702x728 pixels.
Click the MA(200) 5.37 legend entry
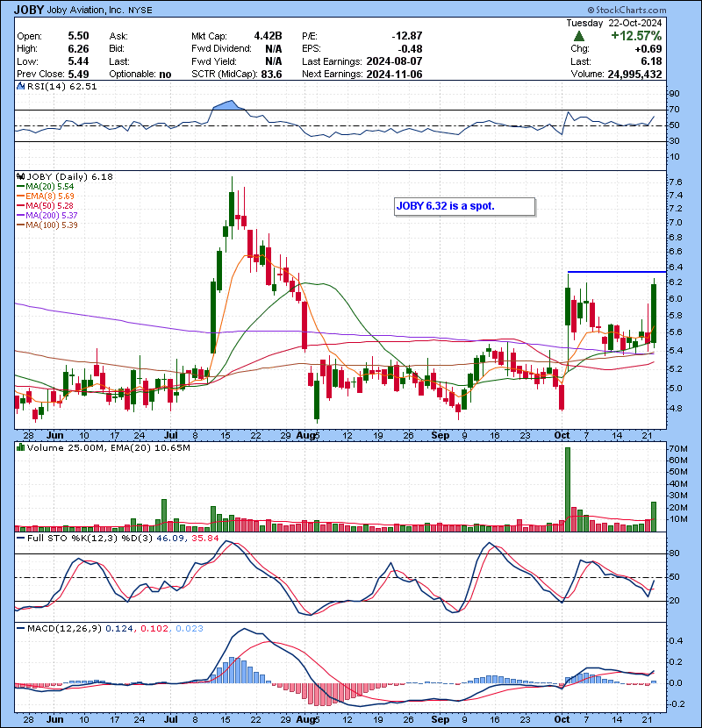pyautogui.click(x=47, y=216)
